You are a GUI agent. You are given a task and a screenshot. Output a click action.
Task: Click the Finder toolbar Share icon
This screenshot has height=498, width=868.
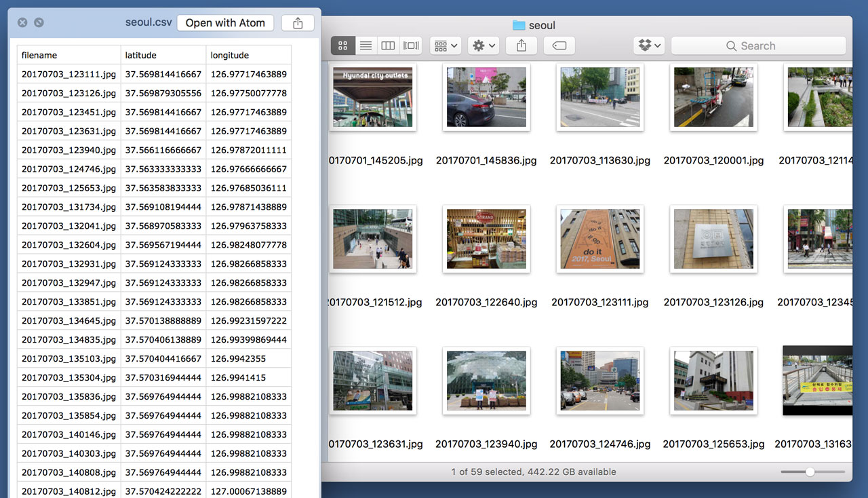521,45
